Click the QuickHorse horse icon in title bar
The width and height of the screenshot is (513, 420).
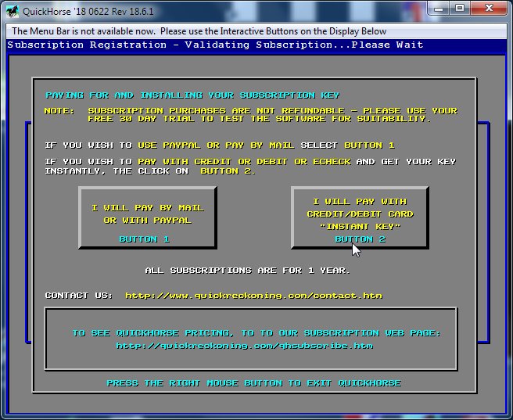pos(12,12)
